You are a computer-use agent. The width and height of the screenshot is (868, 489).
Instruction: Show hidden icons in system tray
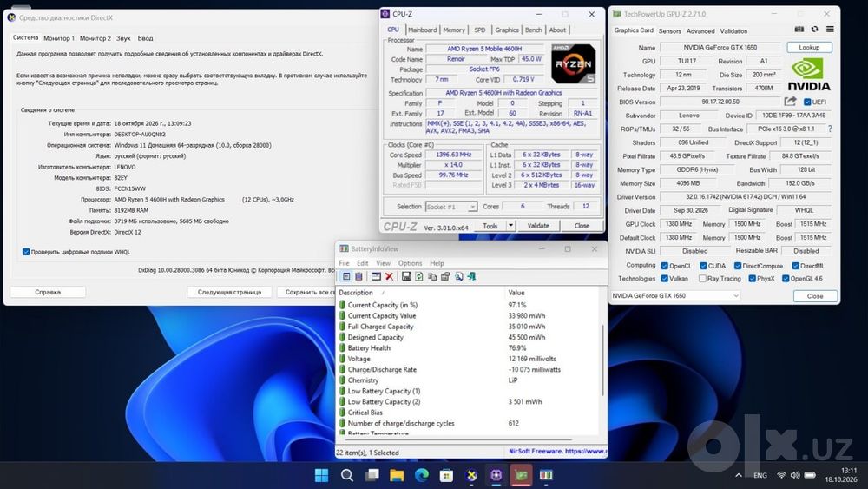click(739, 475)
